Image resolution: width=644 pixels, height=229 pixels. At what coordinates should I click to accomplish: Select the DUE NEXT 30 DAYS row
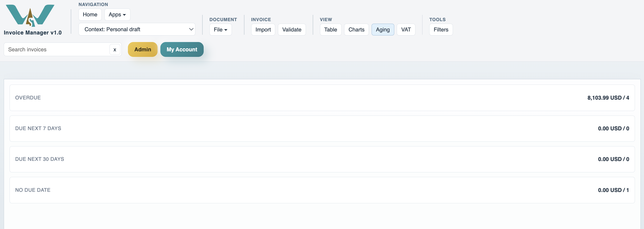click(322, 159)
